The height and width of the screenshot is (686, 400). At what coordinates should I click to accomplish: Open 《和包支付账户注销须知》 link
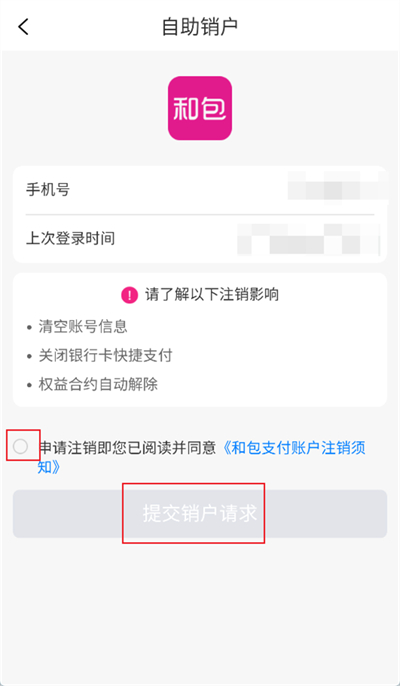click(294, 448)
